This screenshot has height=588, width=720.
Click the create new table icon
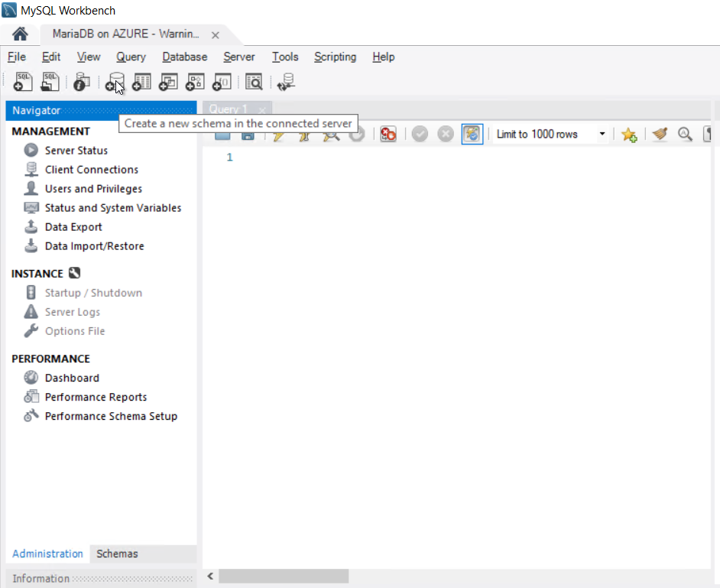[x=141, y=83]
